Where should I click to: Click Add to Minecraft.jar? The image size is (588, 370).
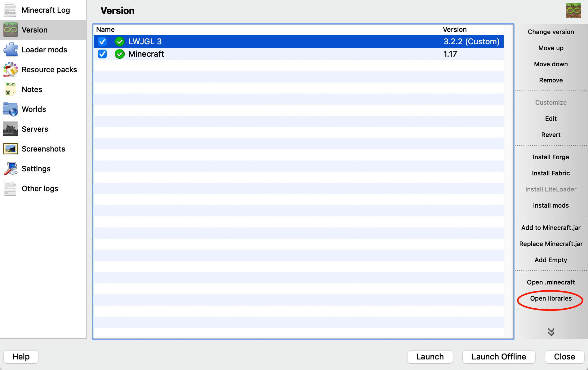(x=551, y=228)
